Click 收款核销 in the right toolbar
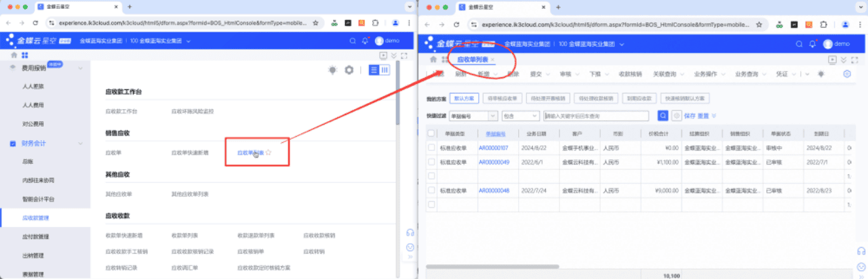868x279 pixels. tap(631, 74)
